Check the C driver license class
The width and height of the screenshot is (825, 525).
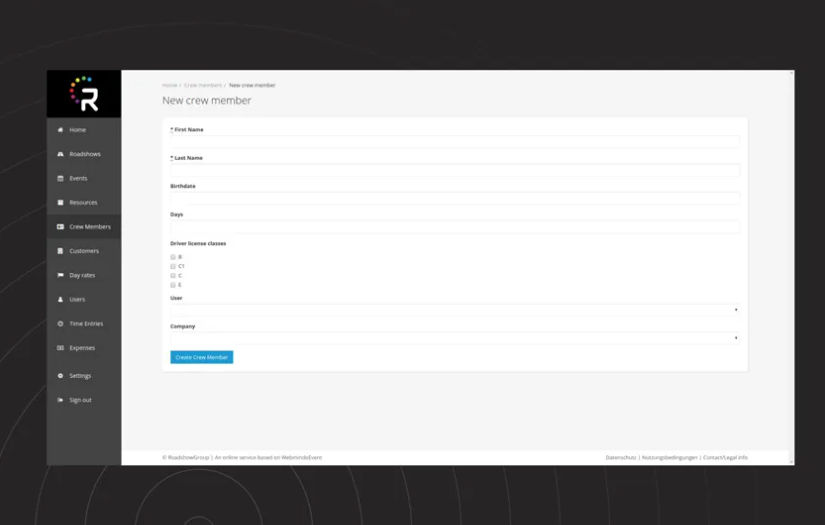173,276
